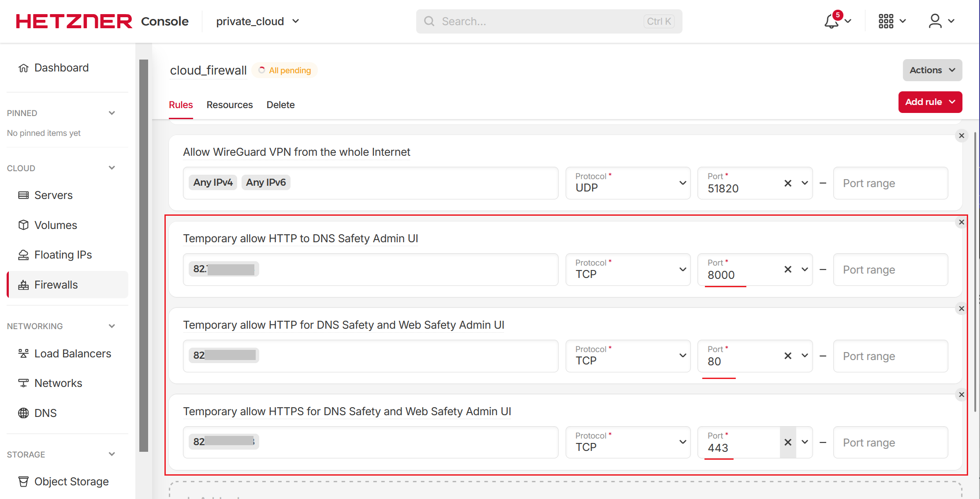Click the Any IPv4 tag
The width and height of the screenshot is (980, 499).
pyautogui.click(x=213, y=182)
